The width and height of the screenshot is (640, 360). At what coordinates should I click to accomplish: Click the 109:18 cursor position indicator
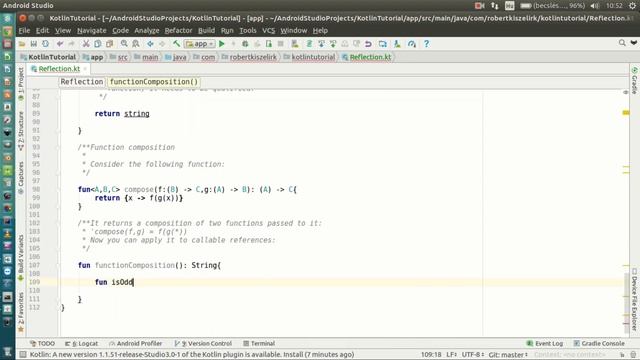click(x=431, y=355)
